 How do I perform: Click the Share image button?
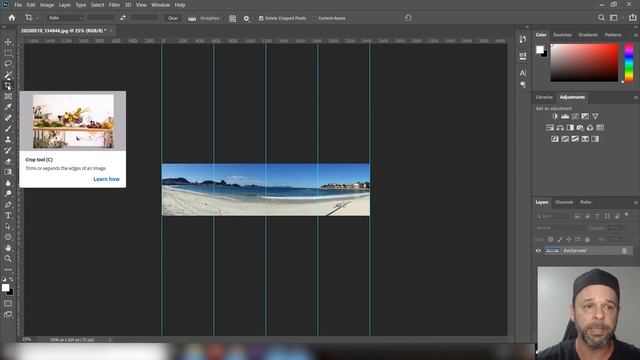[632, 18]
